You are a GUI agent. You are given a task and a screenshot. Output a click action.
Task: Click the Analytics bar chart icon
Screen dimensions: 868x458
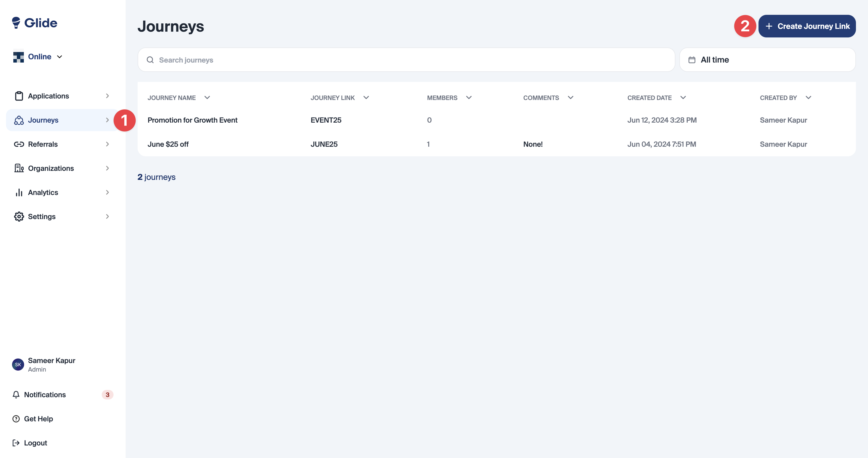click(19, 192)
